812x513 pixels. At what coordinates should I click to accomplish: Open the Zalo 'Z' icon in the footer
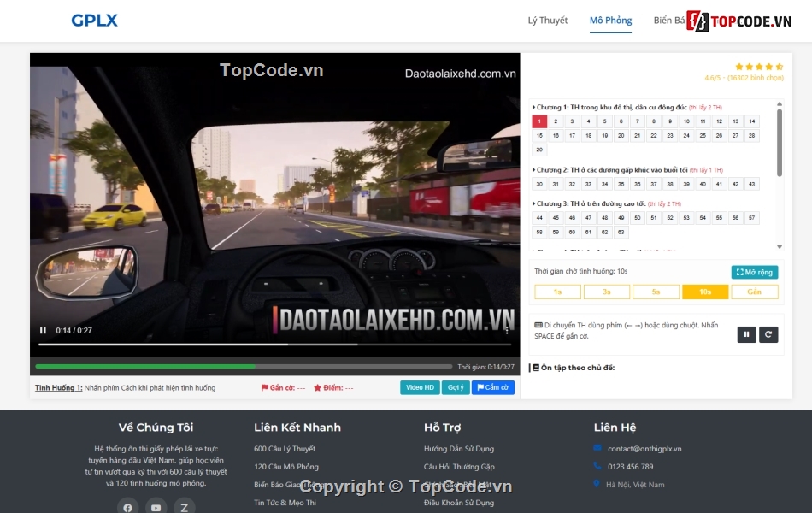point(185,507)
